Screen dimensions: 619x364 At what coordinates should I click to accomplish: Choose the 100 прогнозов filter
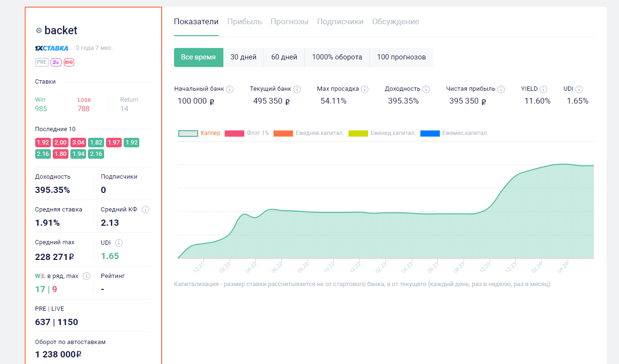401,57
